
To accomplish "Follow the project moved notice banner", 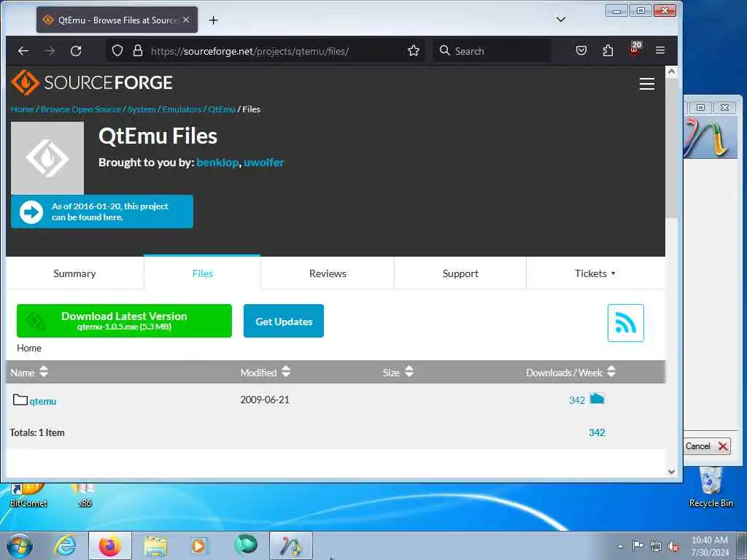I will [102, 211].
